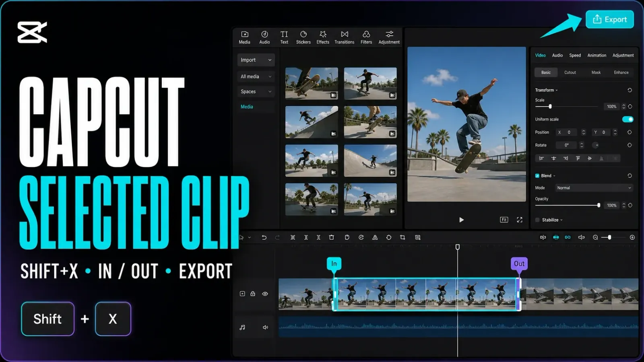Open the Filters tab
This screenshot has width=644, height=362.
(366, 37)
